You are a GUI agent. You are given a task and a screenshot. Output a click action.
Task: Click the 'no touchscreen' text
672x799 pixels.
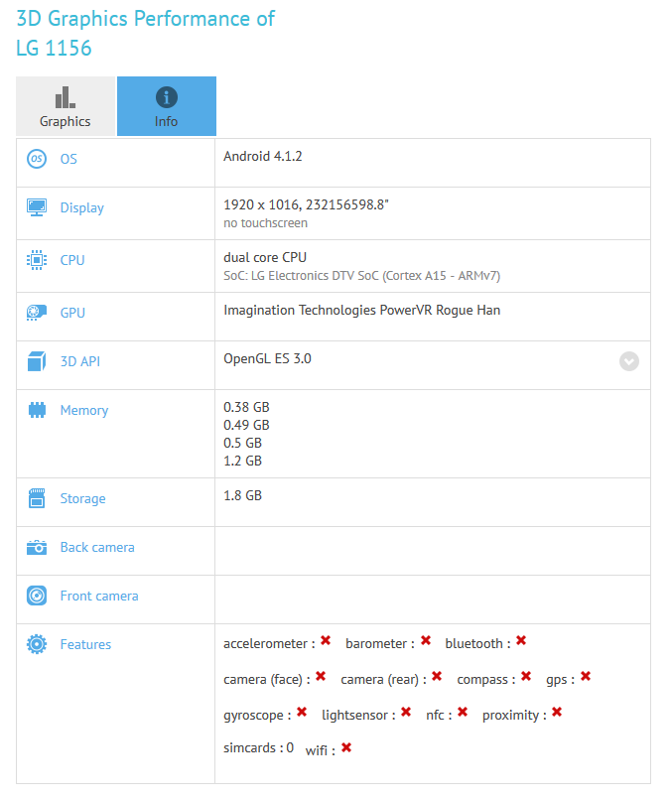click(x=265, y=223)
